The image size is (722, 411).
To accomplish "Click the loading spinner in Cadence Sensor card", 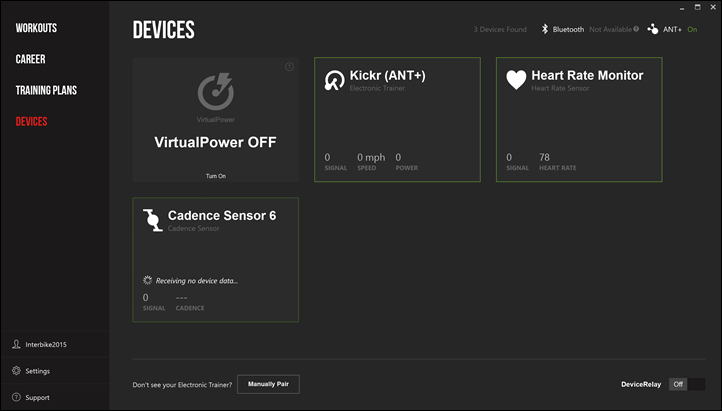I will coord(147,280).
